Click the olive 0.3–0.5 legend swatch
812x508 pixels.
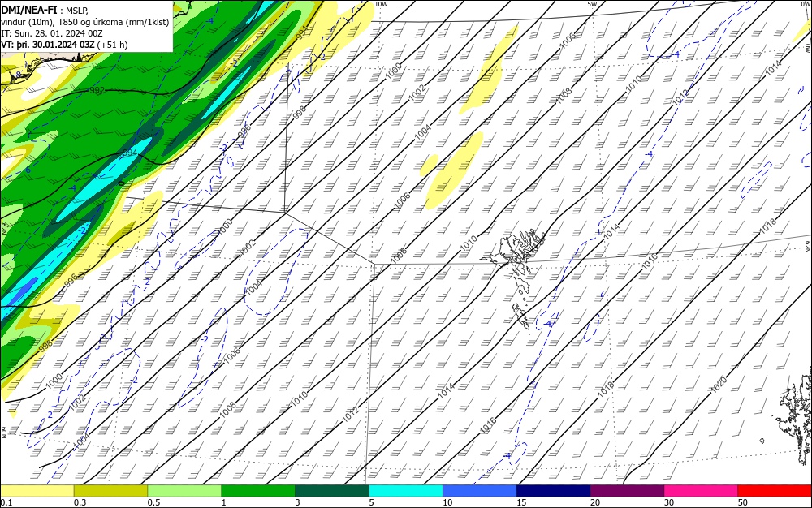(x=110, y=491)
